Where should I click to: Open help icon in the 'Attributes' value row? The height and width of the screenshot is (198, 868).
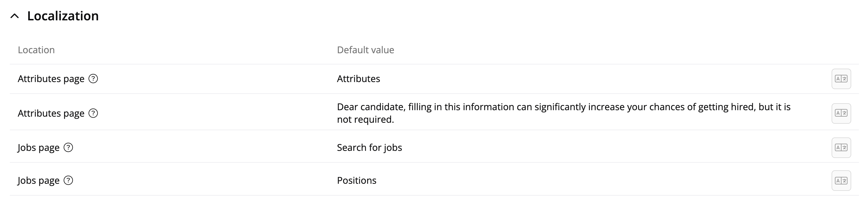point(93,79)
